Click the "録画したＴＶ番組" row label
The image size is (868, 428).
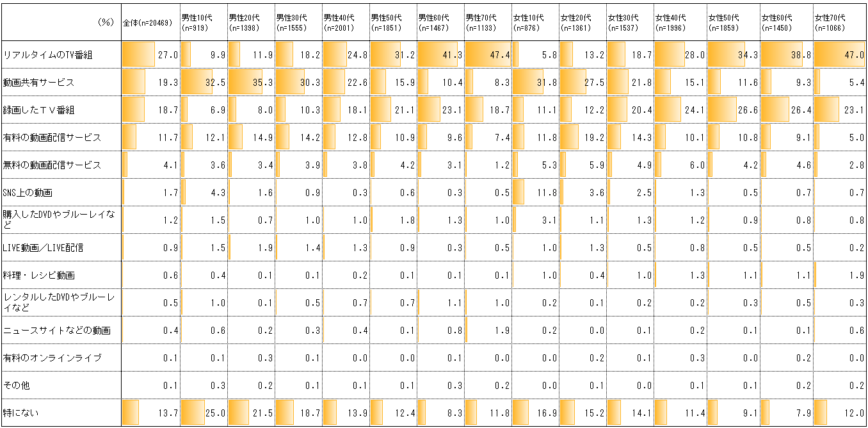point(39,110)
